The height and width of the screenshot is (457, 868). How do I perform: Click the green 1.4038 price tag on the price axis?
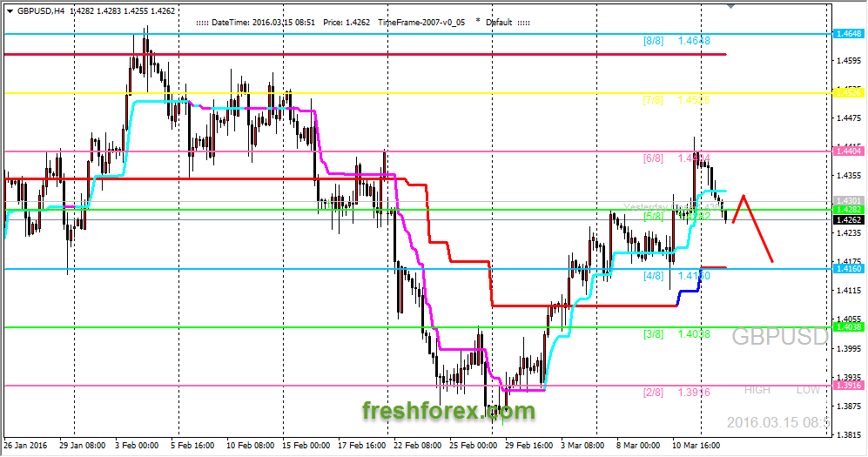[849, 327]
